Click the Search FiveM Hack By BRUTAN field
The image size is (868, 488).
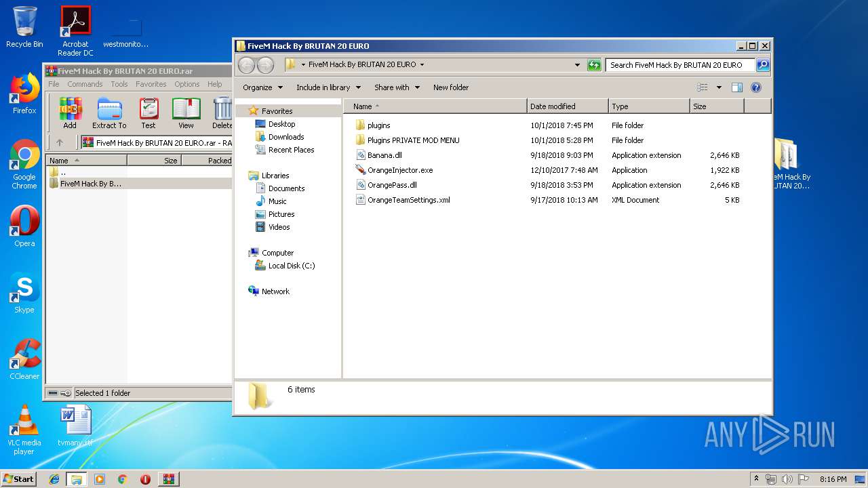[679, 65]
